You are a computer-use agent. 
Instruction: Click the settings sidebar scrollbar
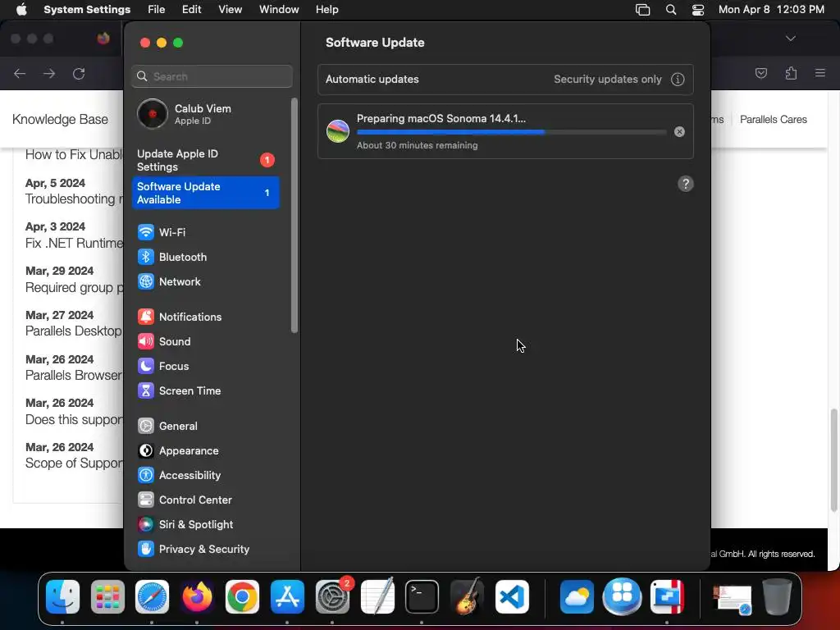(294, 216)
